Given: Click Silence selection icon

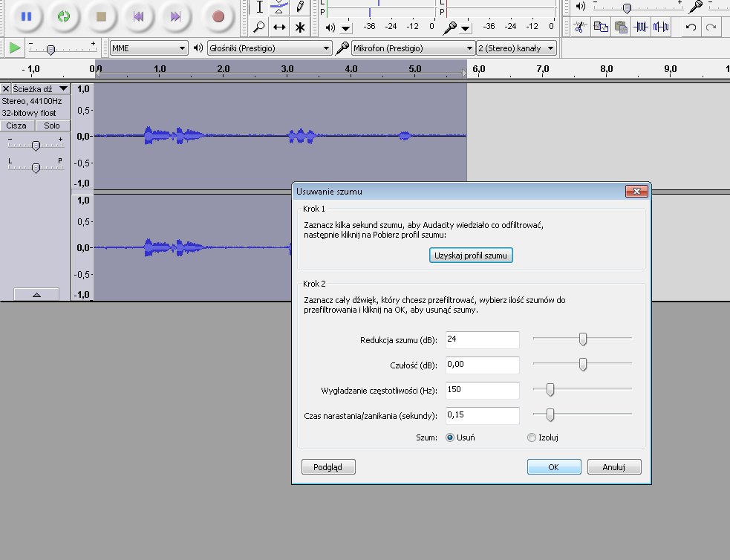Looking at the screenshot, I should click(x=661, y=27).
